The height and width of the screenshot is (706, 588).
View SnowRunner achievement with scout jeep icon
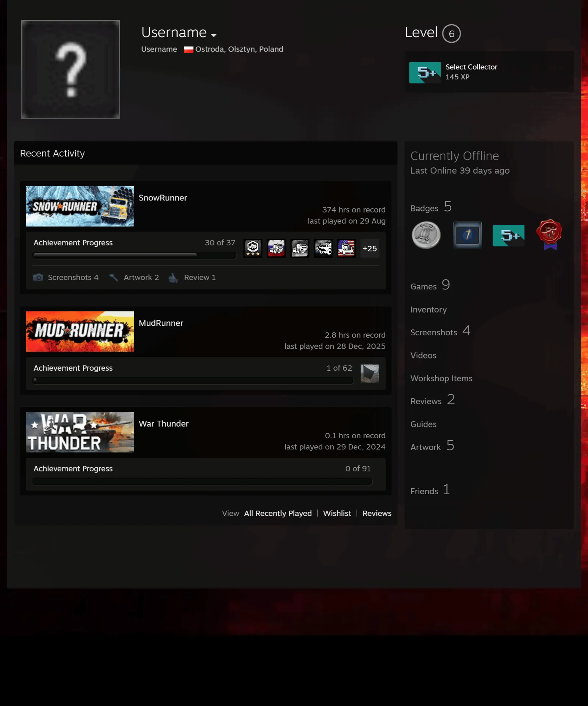point(323,248)
